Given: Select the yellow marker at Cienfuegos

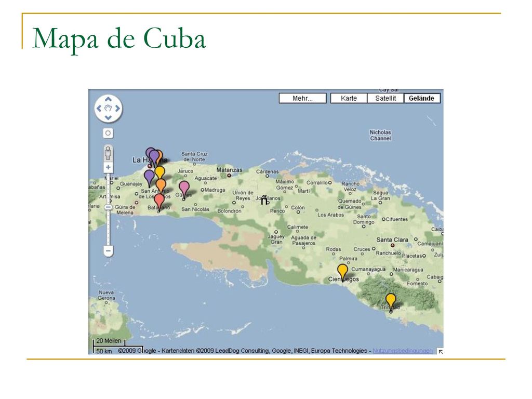Looking at the screenshot, I should tap(343, 272).
